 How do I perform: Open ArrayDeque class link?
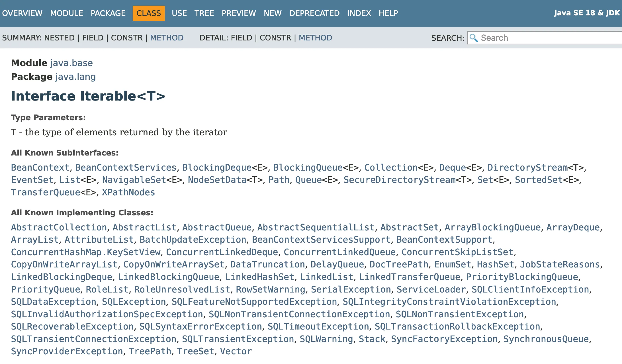pos(573,227)
